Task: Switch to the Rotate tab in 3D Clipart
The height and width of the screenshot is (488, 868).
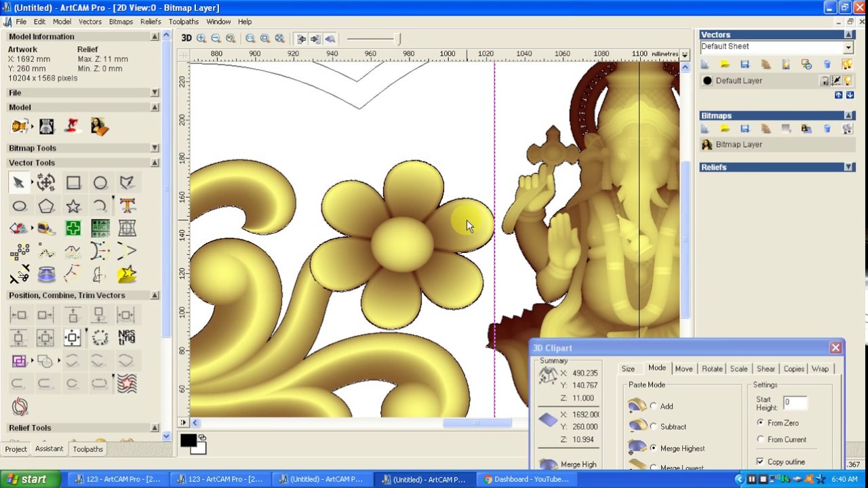Action: [x=712, y=369]
